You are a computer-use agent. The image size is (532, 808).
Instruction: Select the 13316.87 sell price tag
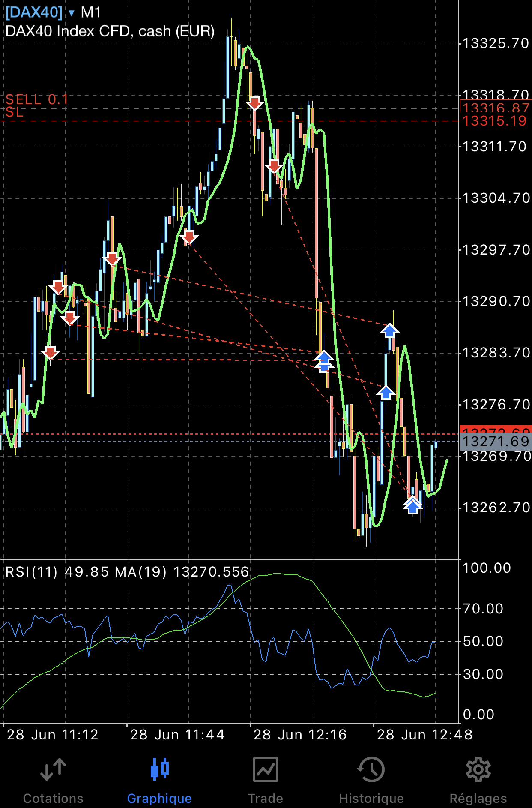496,107
